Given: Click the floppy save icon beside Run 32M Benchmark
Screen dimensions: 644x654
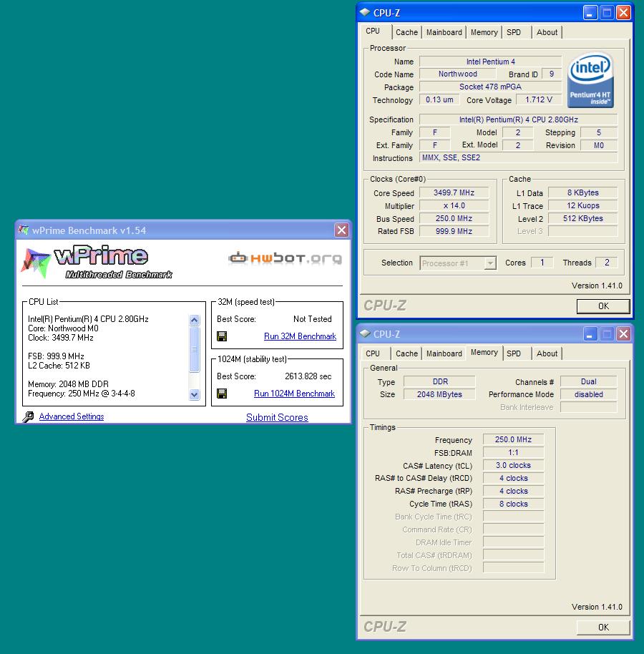Looking at the screenshot, I should point(222,336).
